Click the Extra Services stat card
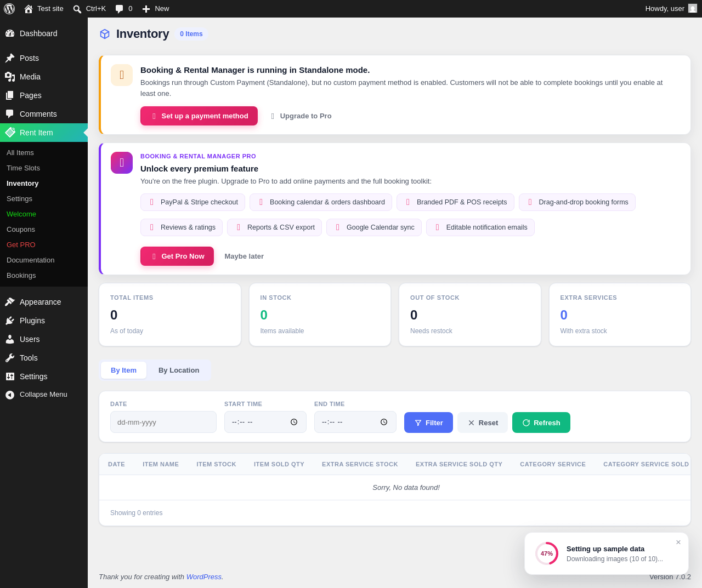This screenshot has height=588, width=702. [620, 315]
